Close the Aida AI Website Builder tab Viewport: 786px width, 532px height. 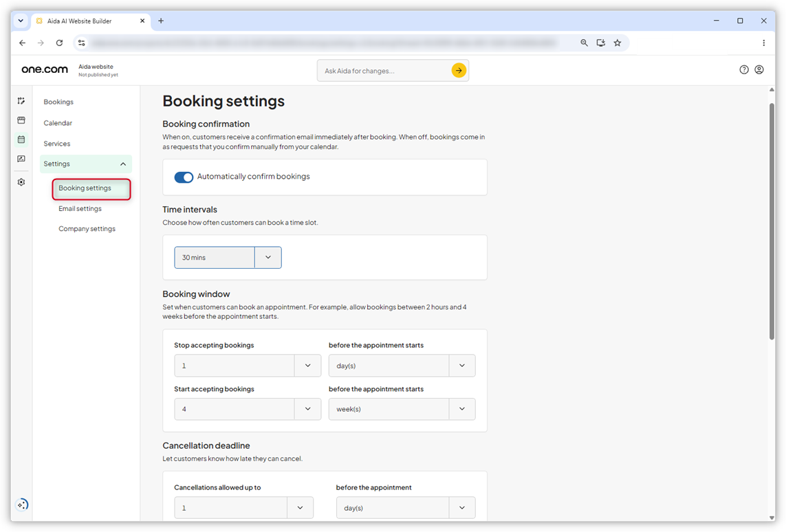[x=142, y=21]
